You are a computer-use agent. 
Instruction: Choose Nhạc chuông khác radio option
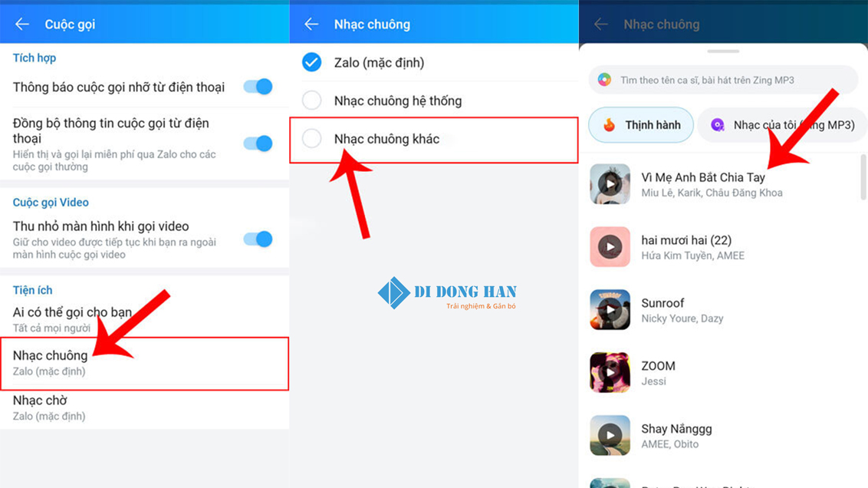tap(312, 139)
